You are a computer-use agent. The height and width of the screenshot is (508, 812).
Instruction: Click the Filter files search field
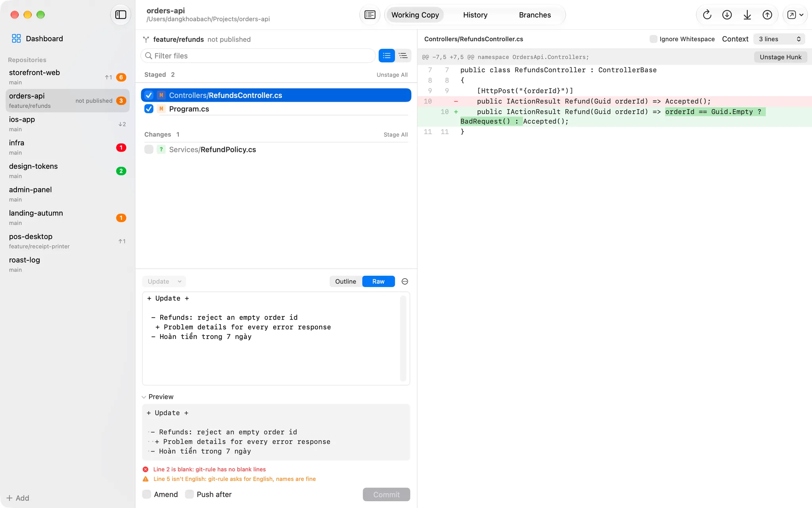[258, 56]
